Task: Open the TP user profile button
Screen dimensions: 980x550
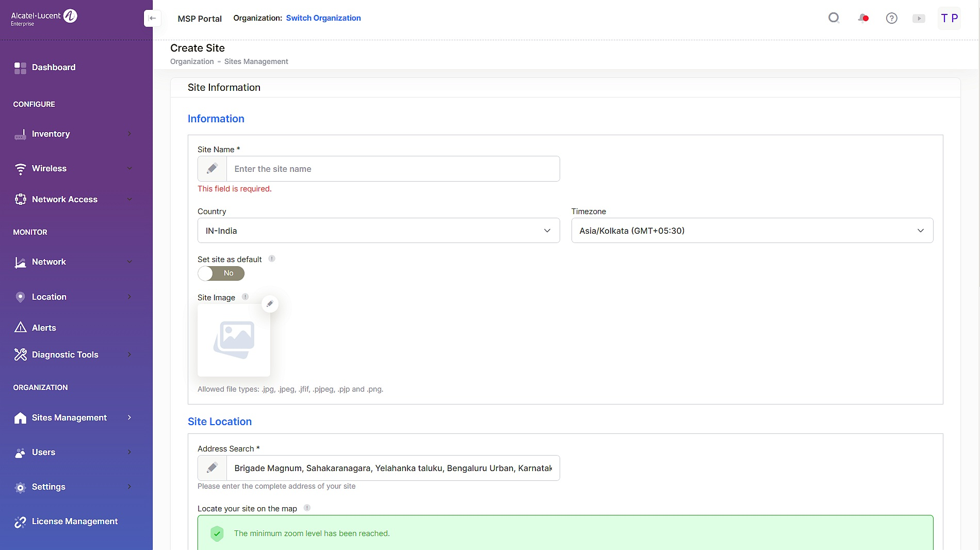Action: point(949,18)
